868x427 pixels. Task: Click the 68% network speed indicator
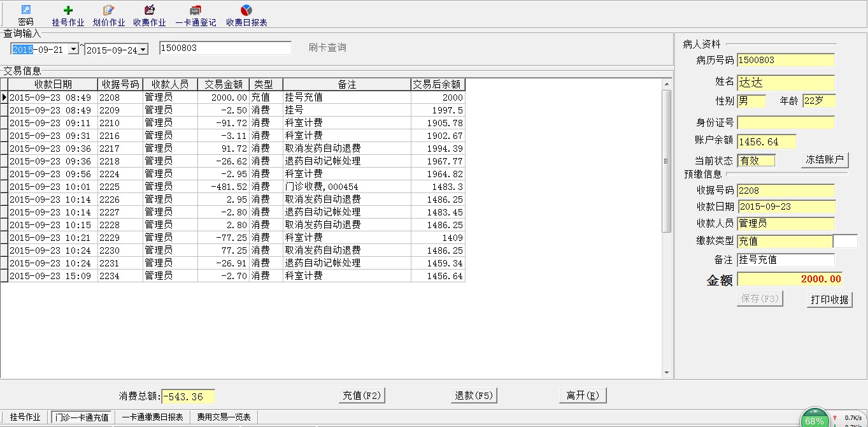coord(815,419)
